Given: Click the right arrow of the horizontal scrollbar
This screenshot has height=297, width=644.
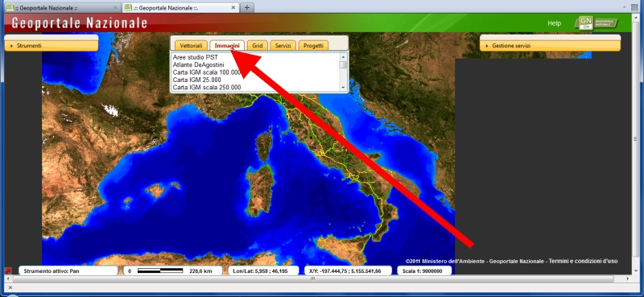Looking at the screenshot, I should 628,278.
